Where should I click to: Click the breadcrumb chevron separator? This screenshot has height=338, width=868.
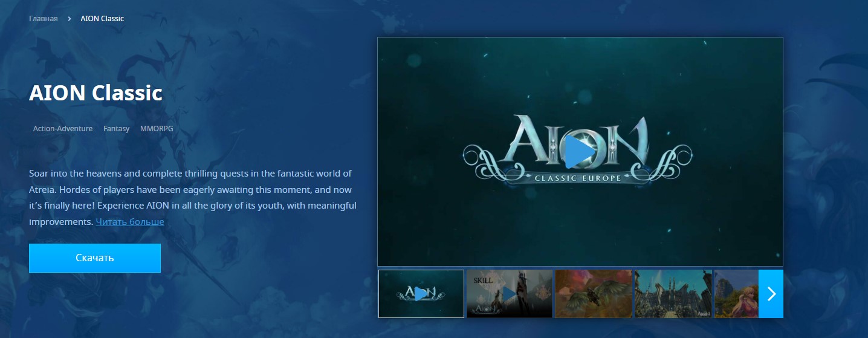pos(70,19)
